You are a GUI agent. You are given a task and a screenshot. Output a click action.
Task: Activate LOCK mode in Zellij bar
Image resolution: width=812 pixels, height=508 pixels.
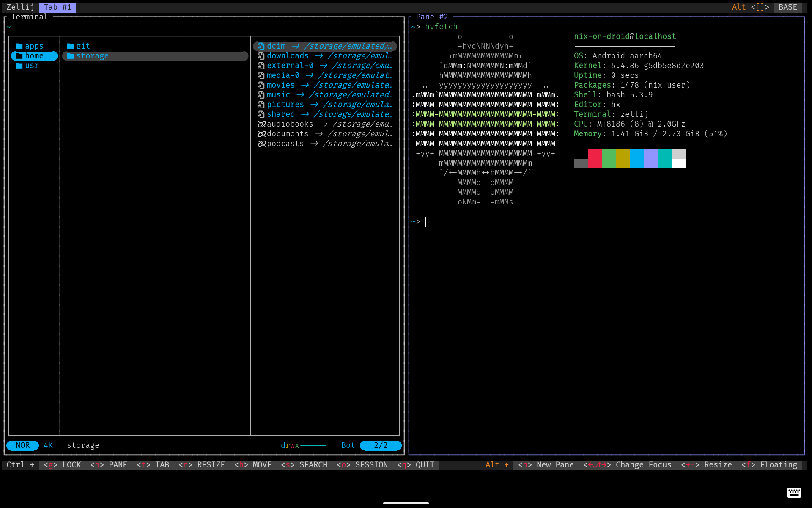point(62,465)
